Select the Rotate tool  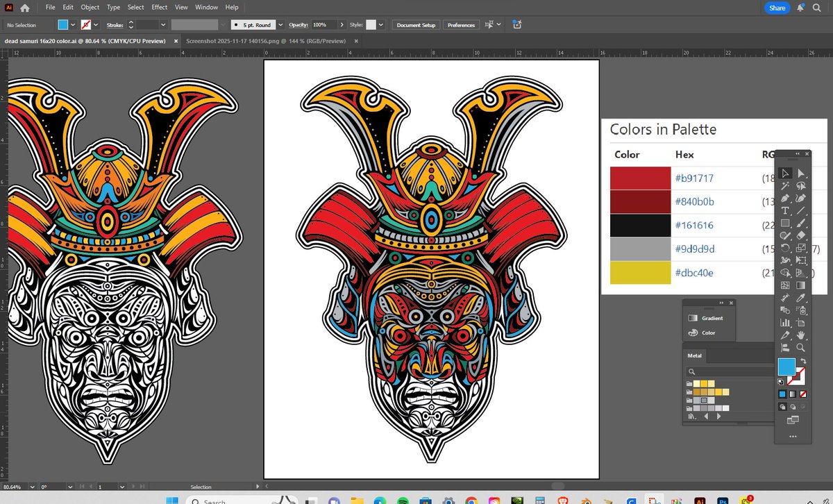point(785,248)
